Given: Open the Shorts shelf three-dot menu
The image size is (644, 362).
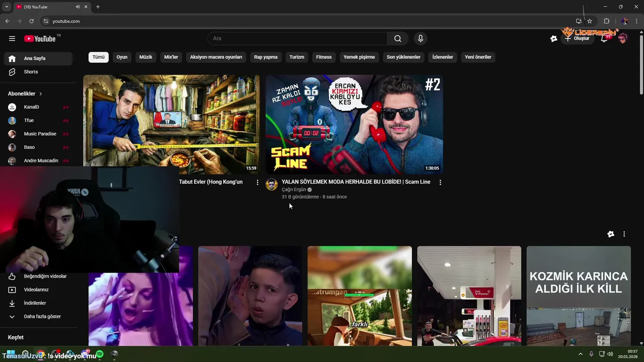Looking at the screenshot, I should tap(624, 234).
